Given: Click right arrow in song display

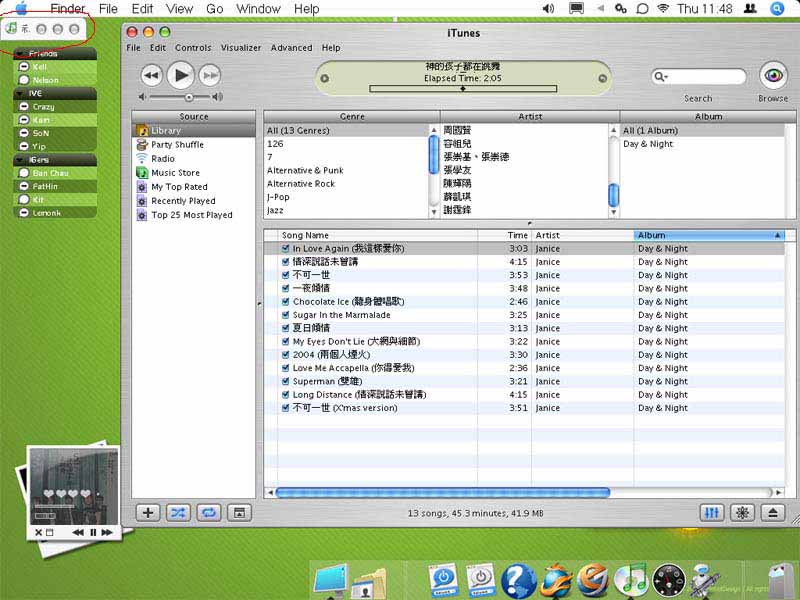Looking at the screenshot, I should point(603,79).
